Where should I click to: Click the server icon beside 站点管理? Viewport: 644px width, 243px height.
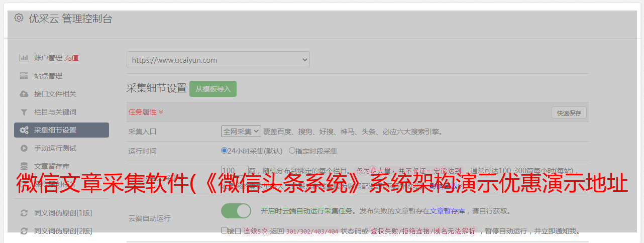[x=24, y=76]
